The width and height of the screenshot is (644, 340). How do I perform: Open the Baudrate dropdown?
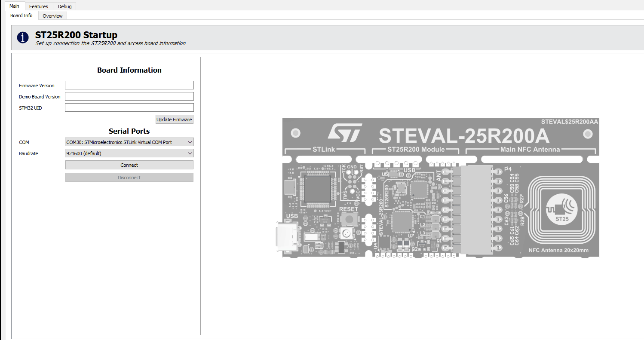click(x=129, y=153)
